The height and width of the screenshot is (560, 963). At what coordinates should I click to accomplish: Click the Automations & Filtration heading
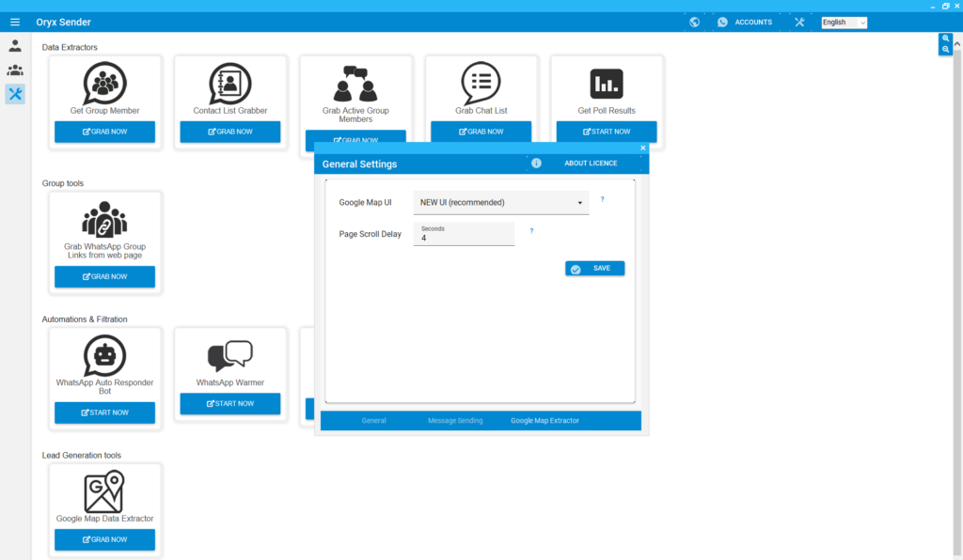pyautogui.click(x=85, y=319)
